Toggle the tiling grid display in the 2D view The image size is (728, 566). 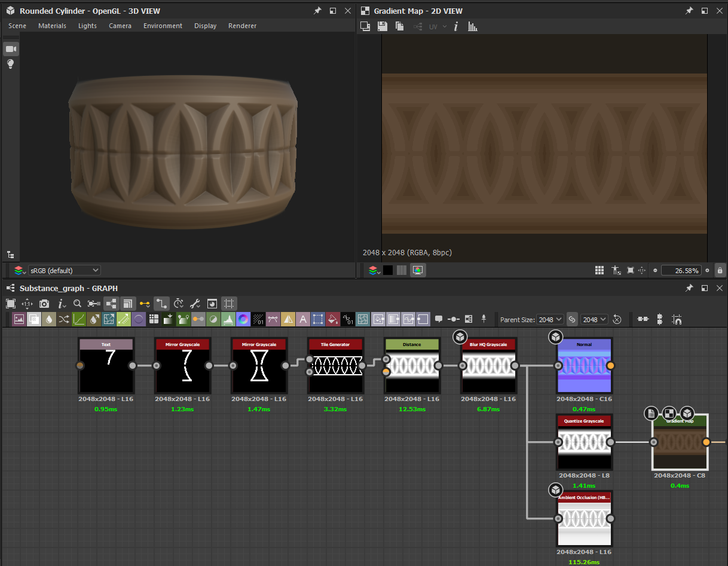point(599,270)
